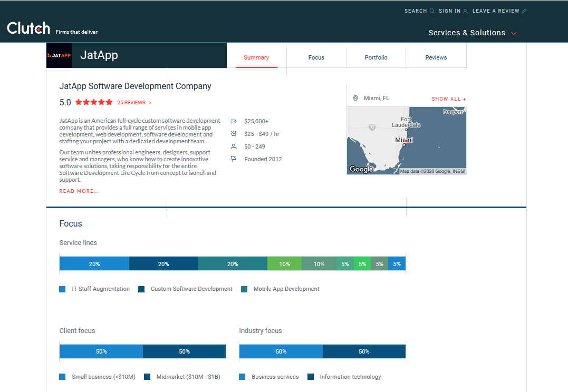Image resolution: width=568 pixels, height=392 pixels.
Task: Click the JatApp company logo
Action: tap(59, 55)
